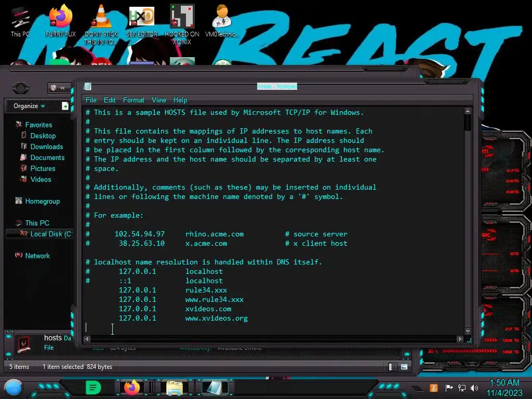Select Desktop in Explorer Favorites
Screen dimensions: 532x399
click(43, 136)
